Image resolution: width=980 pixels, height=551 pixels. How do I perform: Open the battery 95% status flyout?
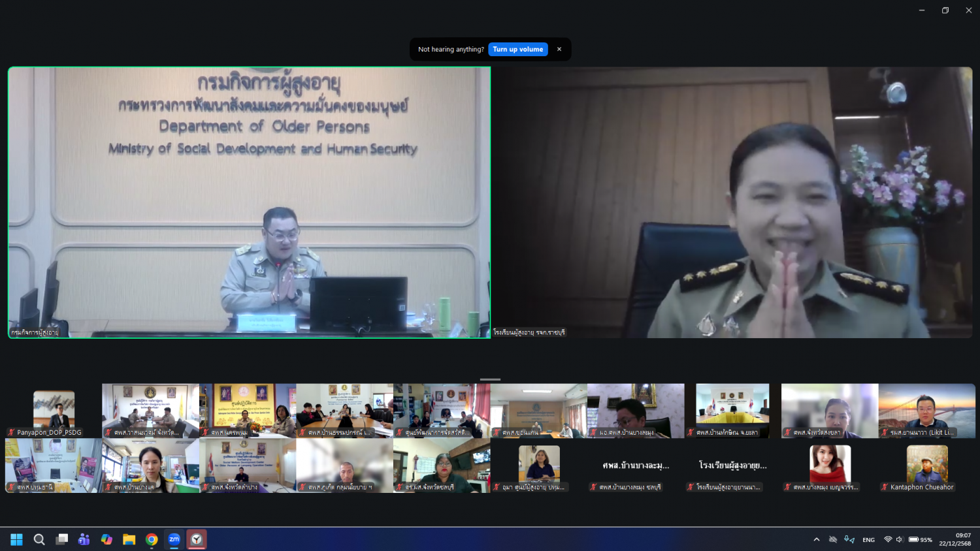920,540
